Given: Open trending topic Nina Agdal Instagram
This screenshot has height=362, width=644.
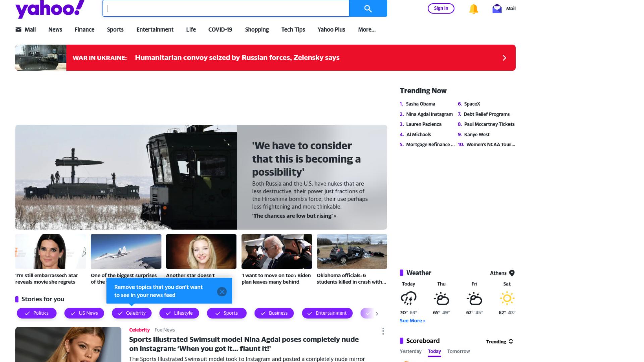Looking at the screenshot, I should point(429,114).
